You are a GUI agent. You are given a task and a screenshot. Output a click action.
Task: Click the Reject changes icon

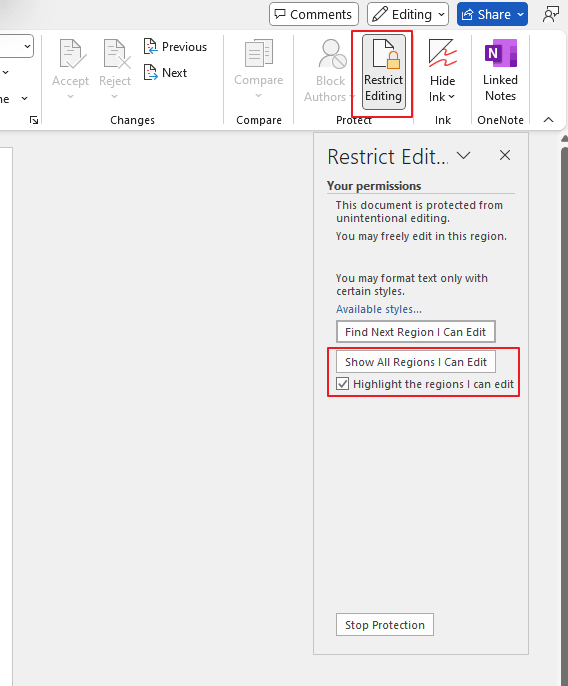[115, 54]
